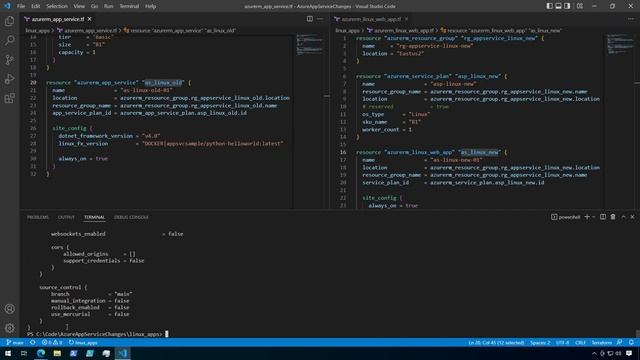This screenshot has width=640, height=360.
Task: Open the View menu
Action: 79,6
